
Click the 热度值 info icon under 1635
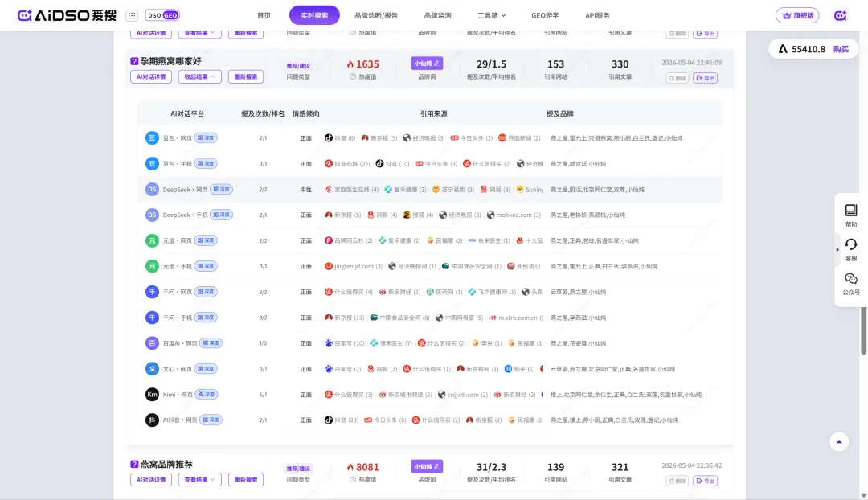coord(353,77)
